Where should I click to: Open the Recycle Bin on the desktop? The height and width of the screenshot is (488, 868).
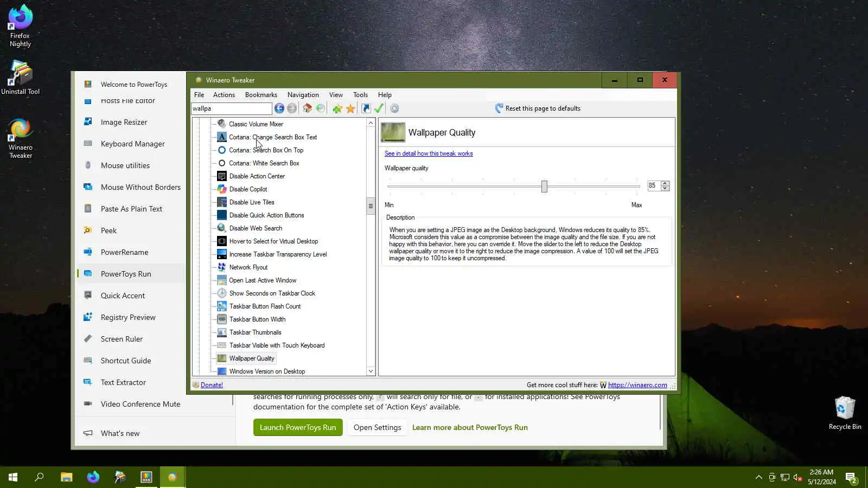(x=845, y=413)
